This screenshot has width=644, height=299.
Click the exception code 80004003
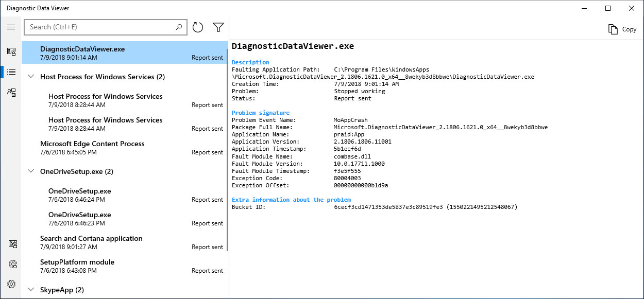coord(347,178)
